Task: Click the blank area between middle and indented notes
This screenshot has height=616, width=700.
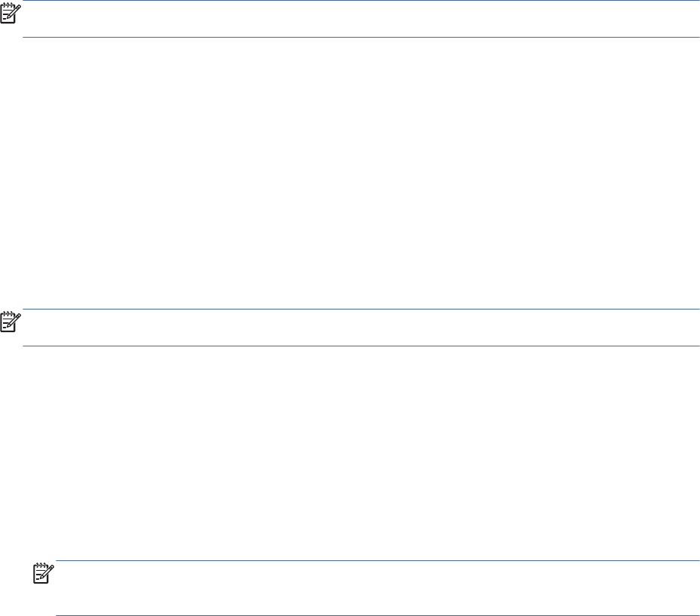Action: (350, 452)
